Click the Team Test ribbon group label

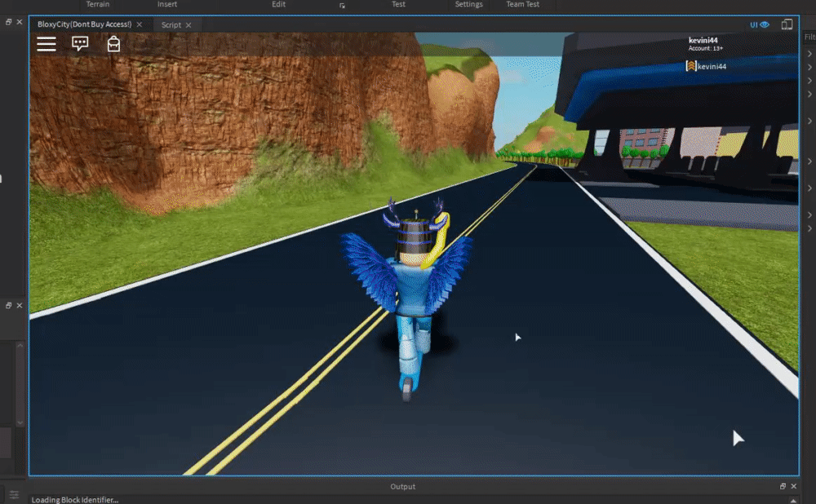point(522,4)
